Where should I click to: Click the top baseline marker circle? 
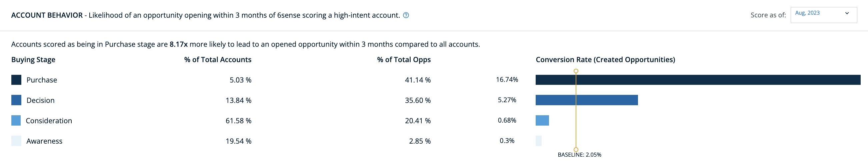[x=576, y=71]
